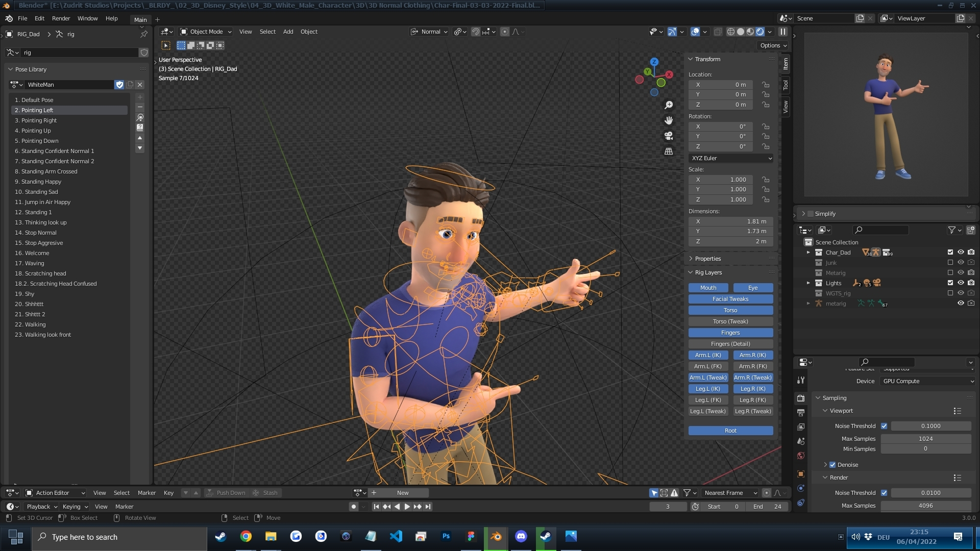Click the pan hand viewport icon
Image resolution: width=980 pixels, height=551 pixels.
(x=669, y=120)
